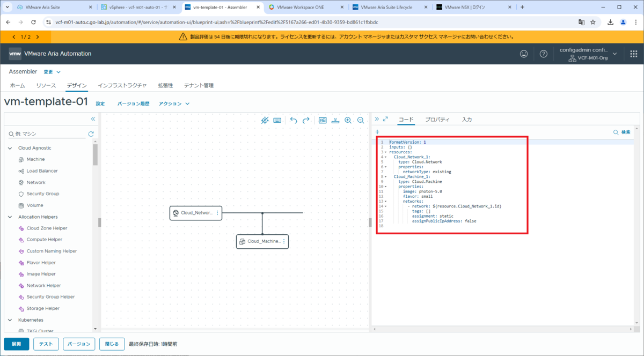Open browser tab search dropdown arrow

[x=7, y=8]
